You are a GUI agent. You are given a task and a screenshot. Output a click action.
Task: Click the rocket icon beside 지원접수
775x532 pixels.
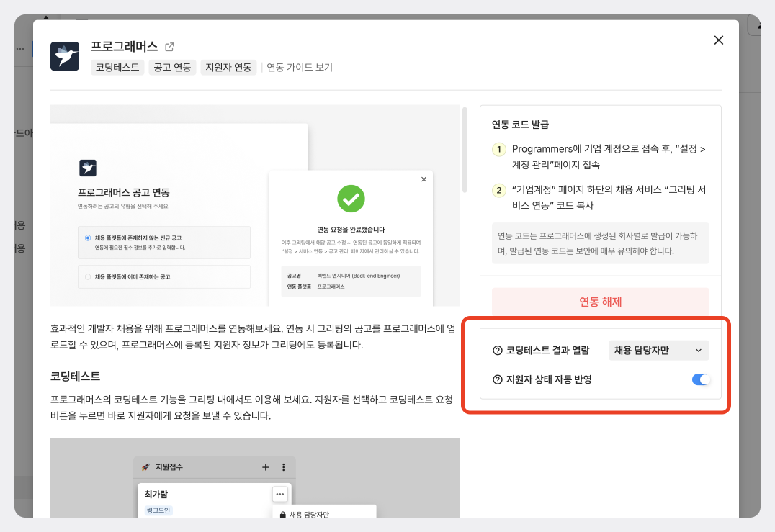145,467
